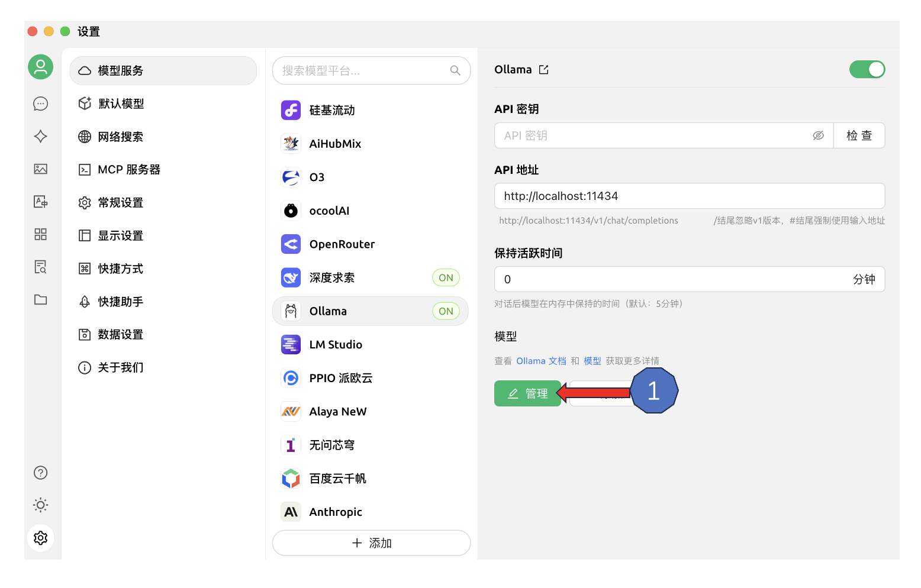Open the 快捷助手 settings section

pos(163,302)
